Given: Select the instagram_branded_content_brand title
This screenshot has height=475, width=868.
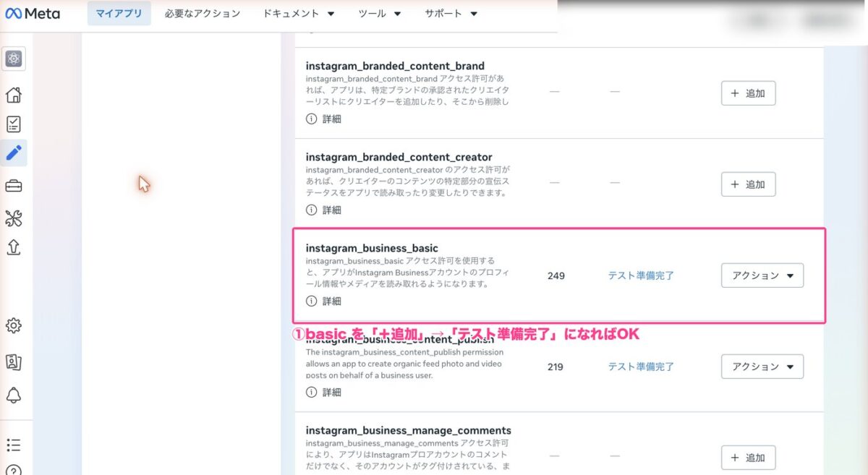Looking at the screenshot, I should click(x=395, y=66).
